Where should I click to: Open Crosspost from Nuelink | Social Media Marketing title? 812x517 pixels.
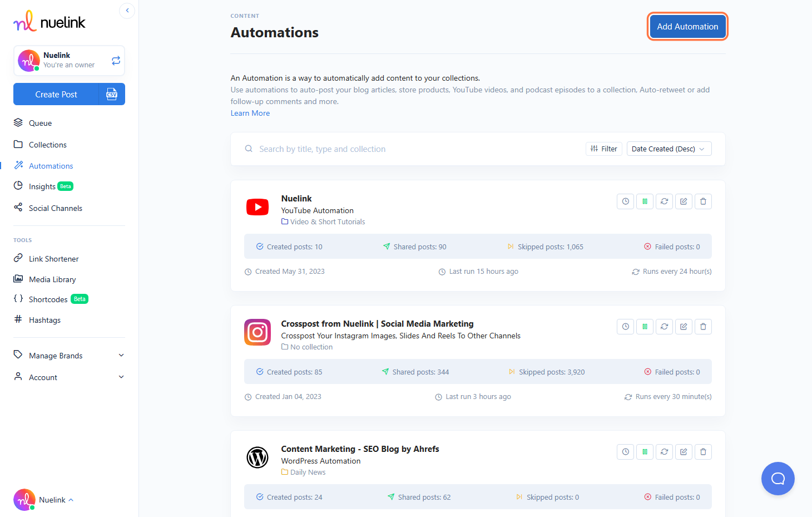(378, 324)
